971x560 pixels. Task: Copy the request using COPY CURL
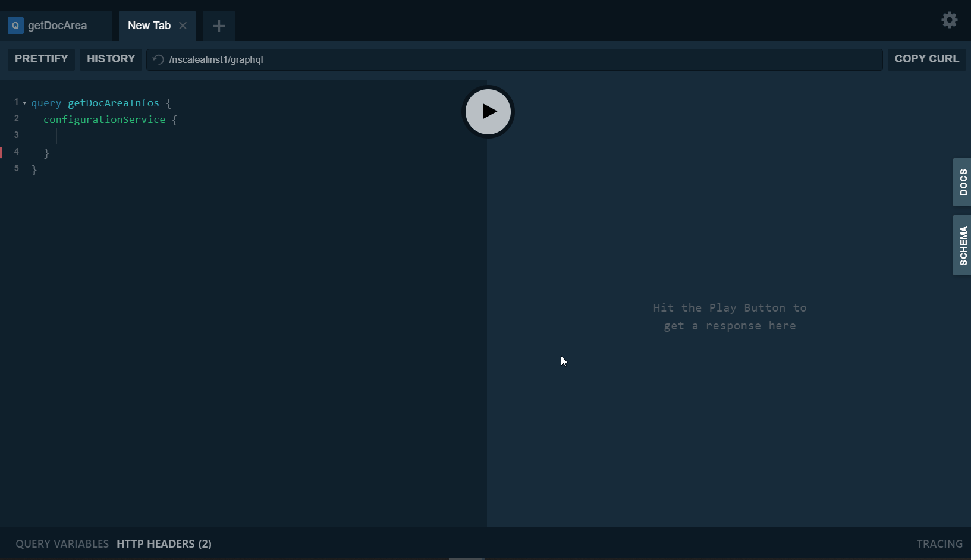pos(926,59)
